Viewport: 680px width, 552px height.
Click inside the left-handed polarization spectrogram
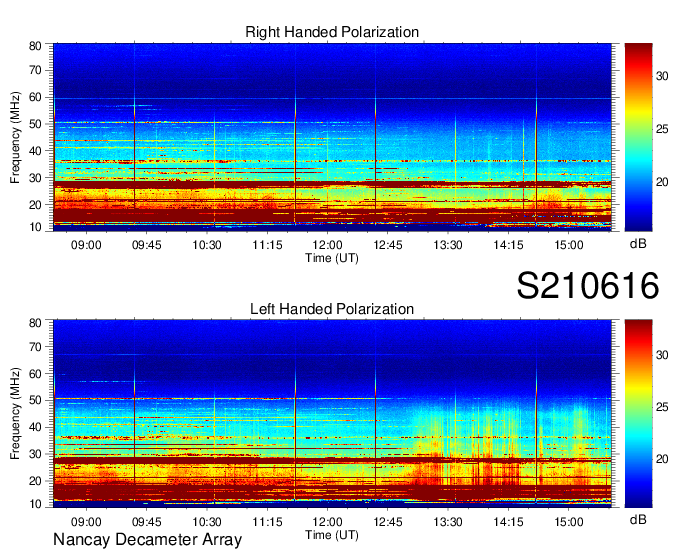[x=332, y=413]
